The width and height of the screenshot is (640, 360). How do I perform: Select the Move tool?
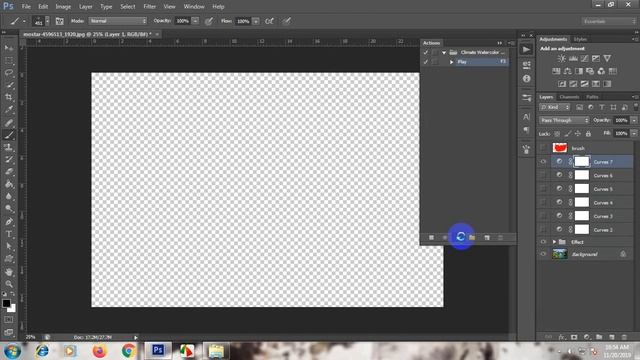tap(9, 48)
